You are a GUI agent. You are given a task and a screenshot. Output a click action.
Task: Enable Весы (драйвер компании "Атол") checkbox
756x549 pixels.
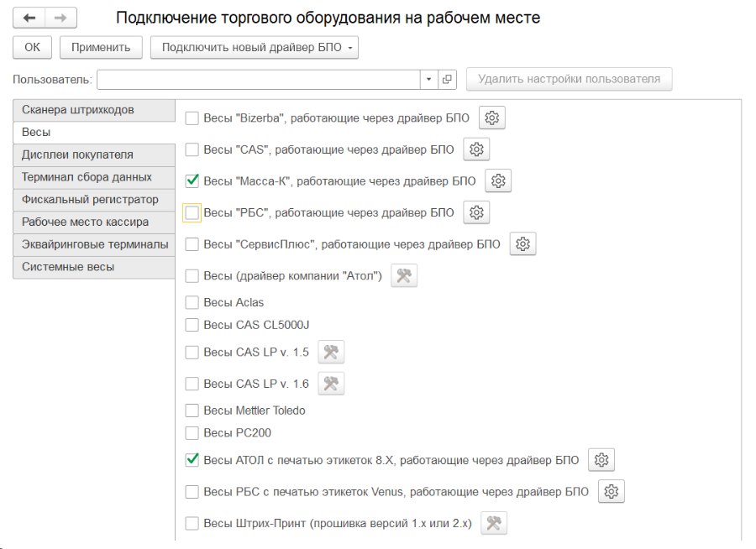click(x=192, y=275)
